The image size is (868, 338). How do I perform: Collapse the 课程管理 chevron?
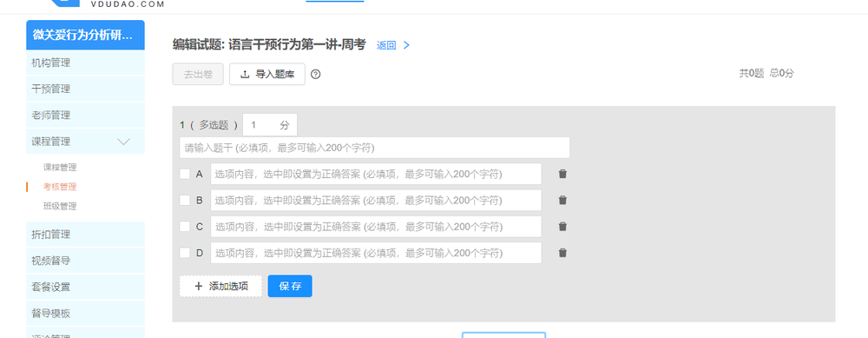[124, 142]
